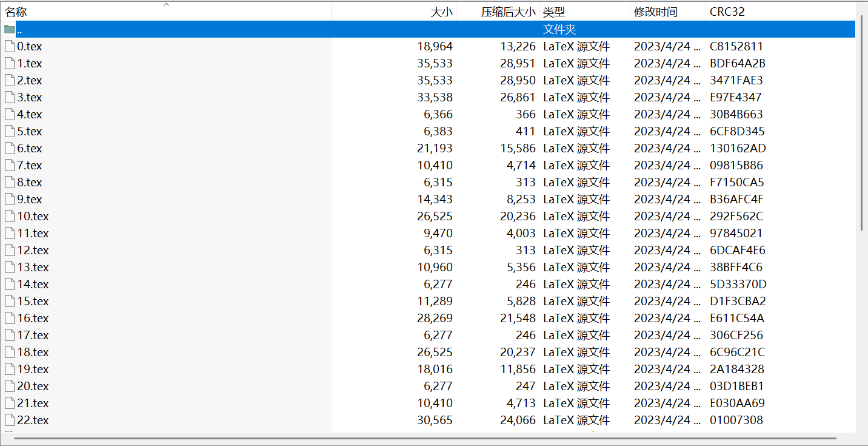Select the compressed size 366
The width and height of the screenshot is (868, 446).
[526, 114]
